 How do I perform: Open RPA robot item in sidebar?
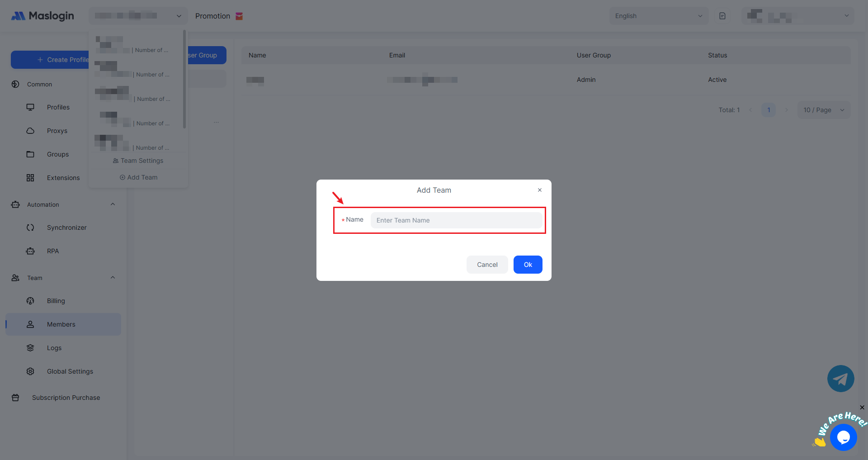point(52,251)
